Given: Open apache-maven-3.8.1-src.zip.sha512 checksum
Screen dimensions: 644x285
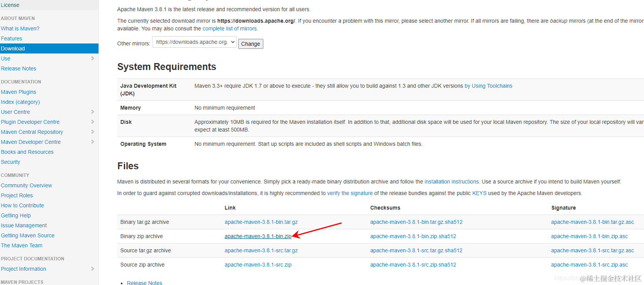Looking at the screenshot, I should point(413,265).
